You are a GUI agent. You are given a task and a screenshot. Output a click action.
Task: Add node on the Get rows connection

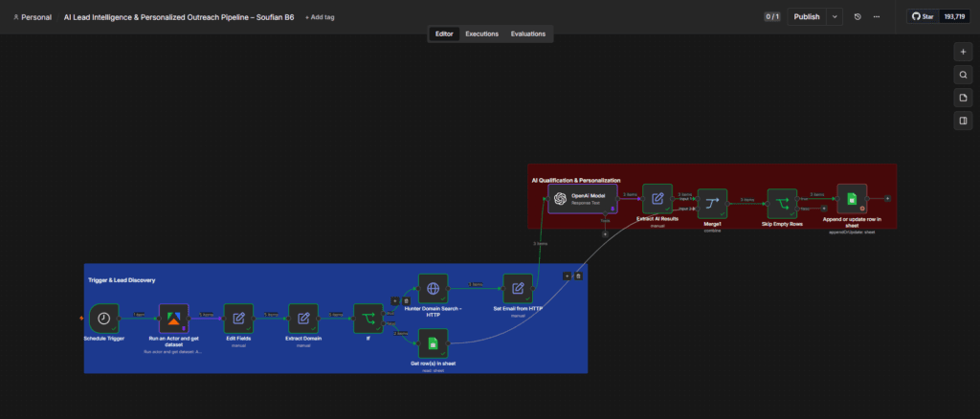[567, 276]
